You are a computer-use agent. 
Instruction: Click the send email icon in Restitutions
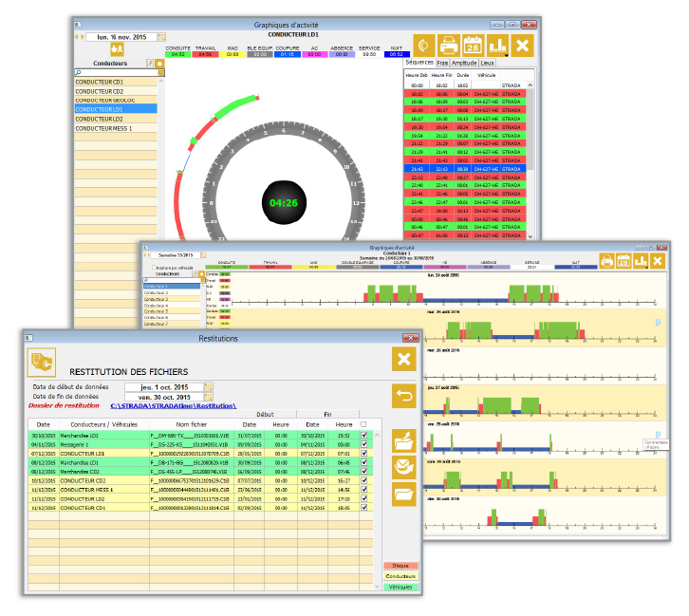(404, 467)
